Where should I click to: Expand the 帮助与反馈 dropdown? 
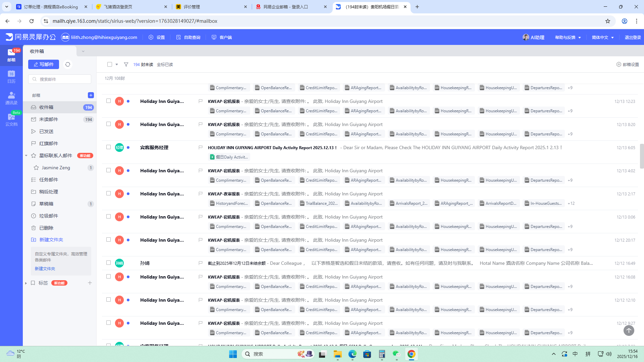568,38
